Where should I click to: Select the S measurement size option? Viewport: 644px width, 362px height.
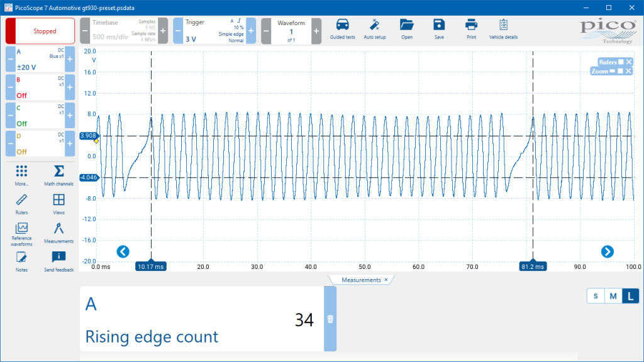[595, 297]
